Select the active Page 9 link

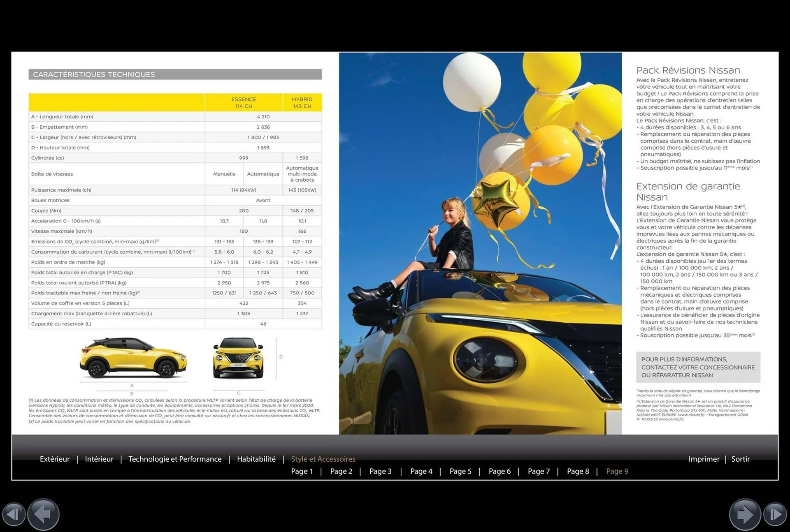coord(617,471)
